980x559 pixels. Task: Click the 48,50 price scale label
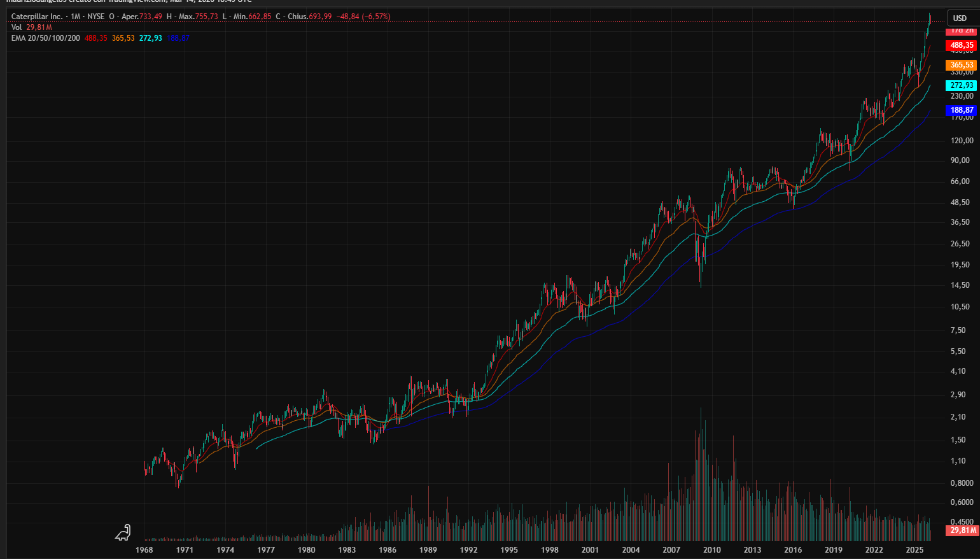960,202
